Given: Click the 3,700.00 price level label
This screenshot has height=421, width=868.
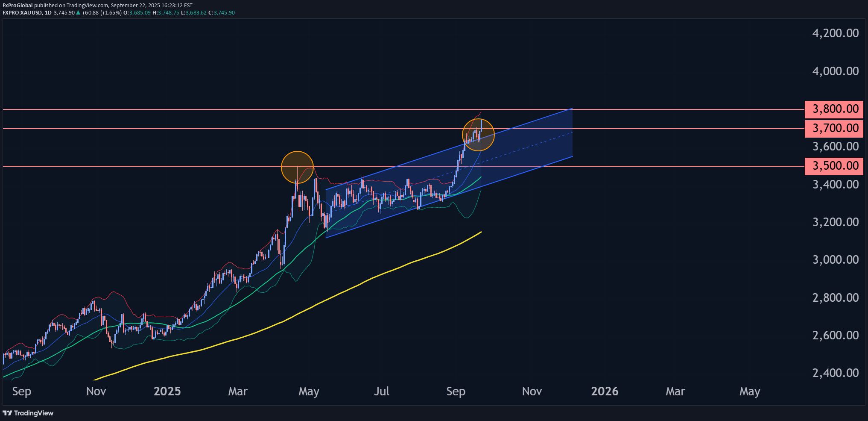Looking at the screenshot, I should coord(834,129).
